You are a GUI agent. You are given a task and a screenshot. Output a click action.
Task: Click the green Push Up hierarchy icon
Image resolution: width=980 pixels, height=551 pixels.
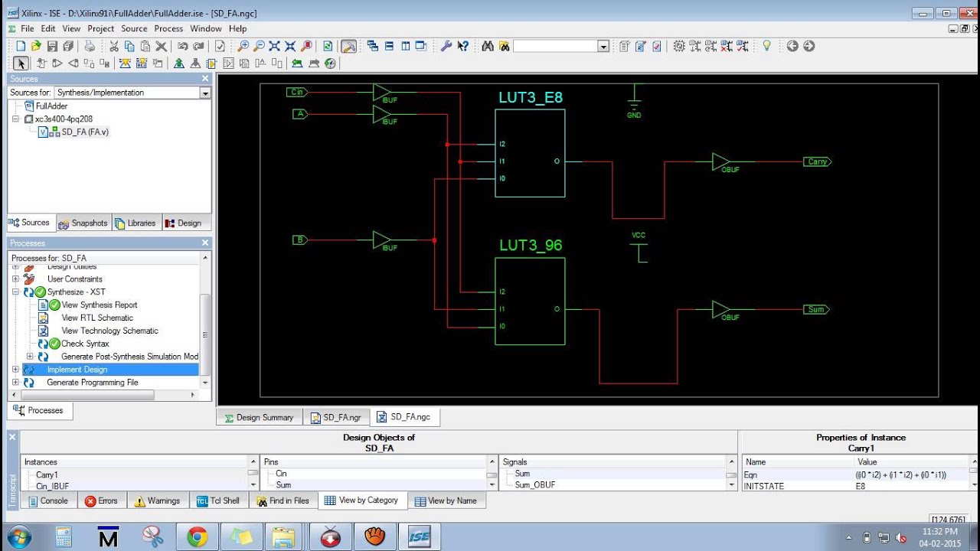click(x=179, y=63)
